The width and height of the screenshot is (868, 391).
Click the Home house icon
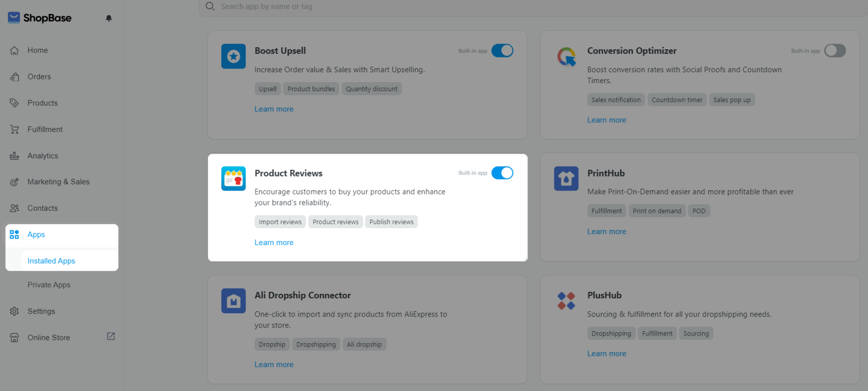coord(15,51)
